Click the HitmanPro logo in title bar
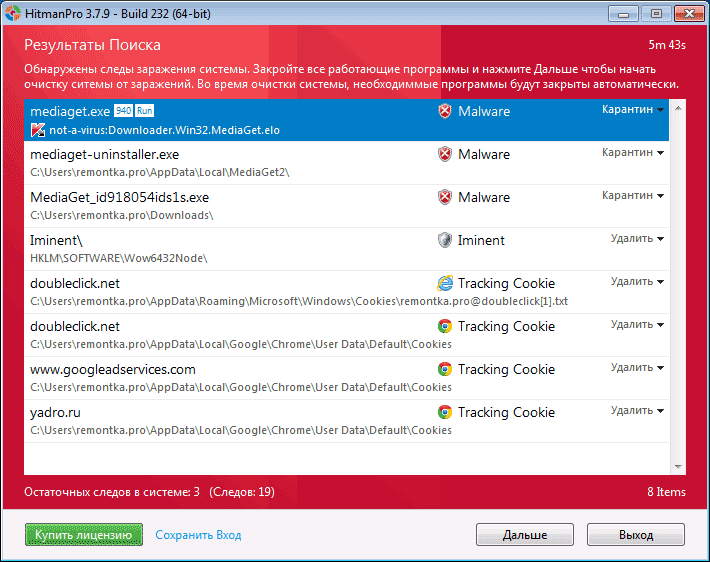Image resolution: width=710 pixels, height=562 pixels. (x=13, y=13)
